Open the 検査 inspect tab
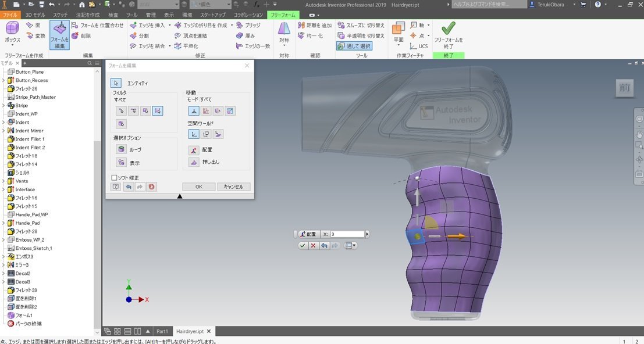Screen dimensions: 644x344 coord(113,15)
